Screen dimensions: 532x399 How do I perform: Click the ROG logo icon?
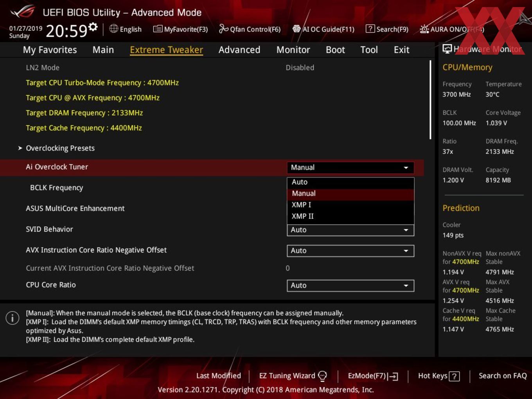point(23,12)
